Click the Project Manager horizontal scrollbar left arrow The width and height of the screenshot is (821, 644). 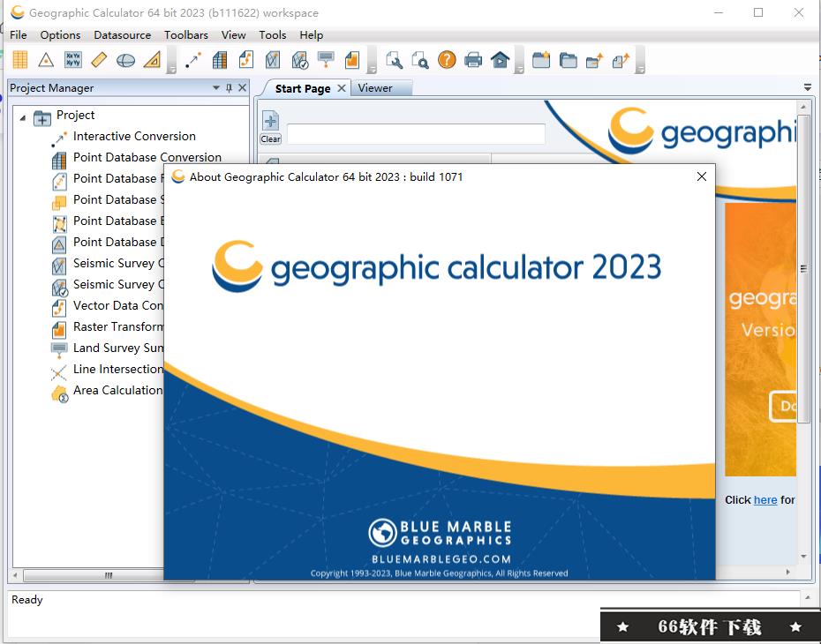pos(15,575)
